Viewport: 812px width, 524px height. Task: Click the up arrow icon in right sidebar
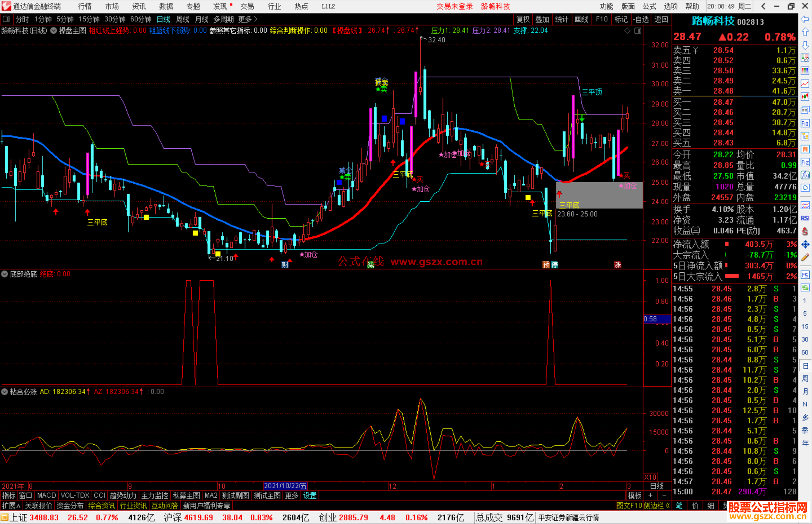click(x=805, y=32)
